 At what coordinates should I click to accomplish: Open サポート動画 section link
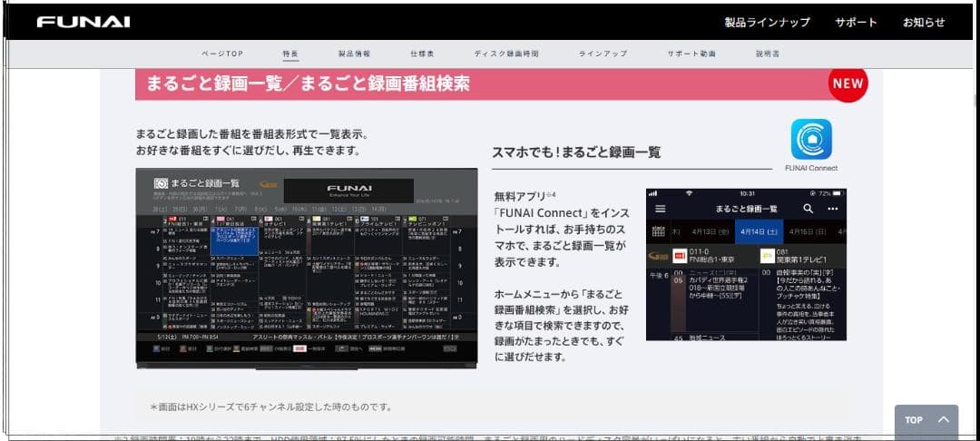point(691,54)
